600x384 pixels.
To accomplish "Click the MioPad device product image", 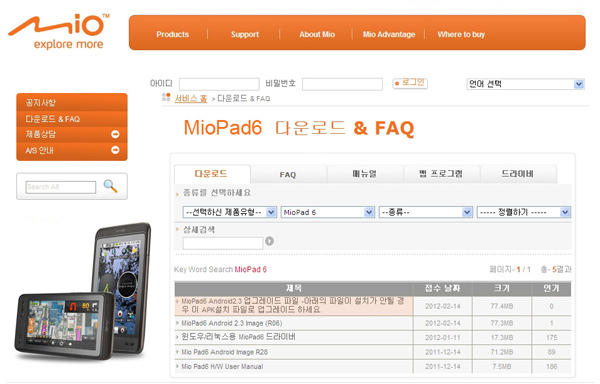I will click(x=83, y=291).
